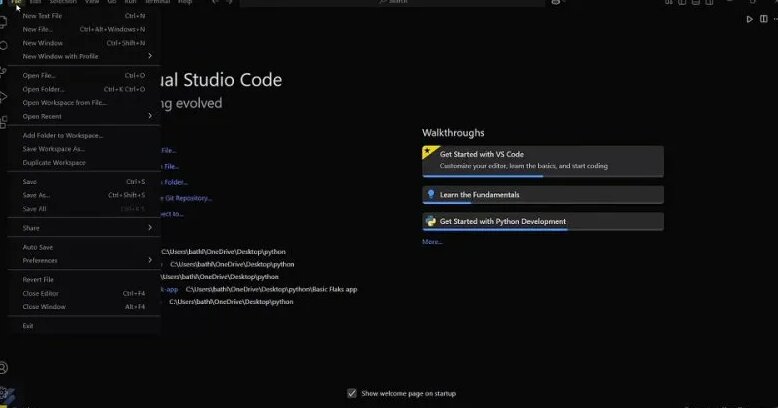Open the Manage gear icon in activity bar
The width and height of the screenshot is (778, 408).
pos(3,393)
